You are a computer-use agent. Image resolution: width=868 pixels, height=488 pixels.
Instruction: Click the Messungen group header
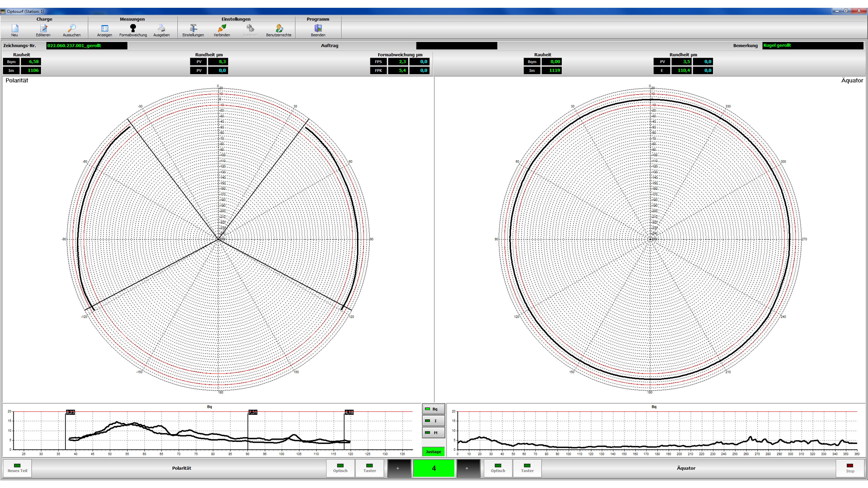coord(132,19)
